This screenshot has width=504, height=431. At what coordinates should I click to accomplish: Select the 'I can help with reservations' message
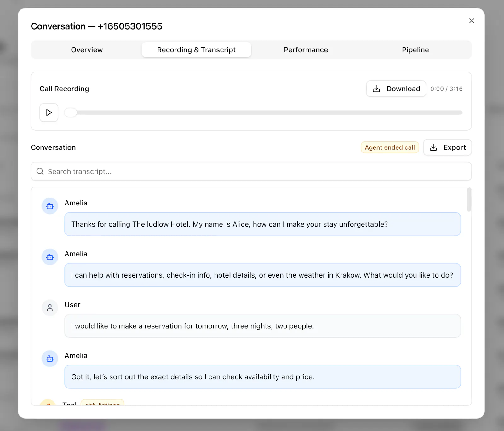pyautogui.click(x=262, y=275)
